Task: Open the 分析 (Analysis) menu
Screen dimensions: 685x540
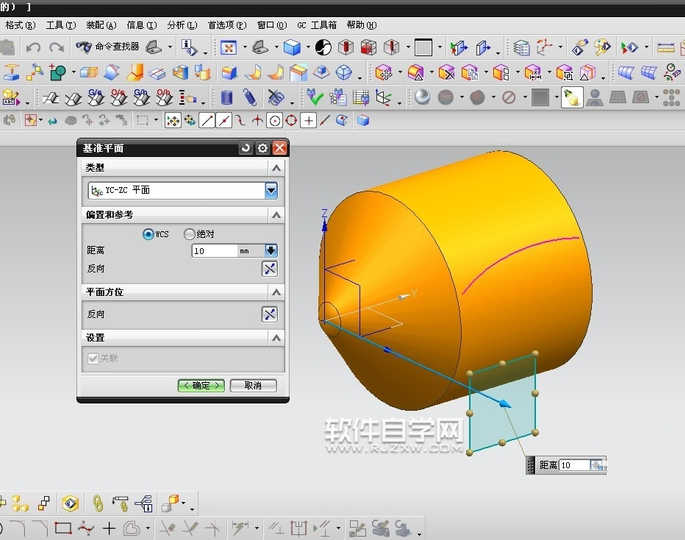Action: (x=181, y=24)
